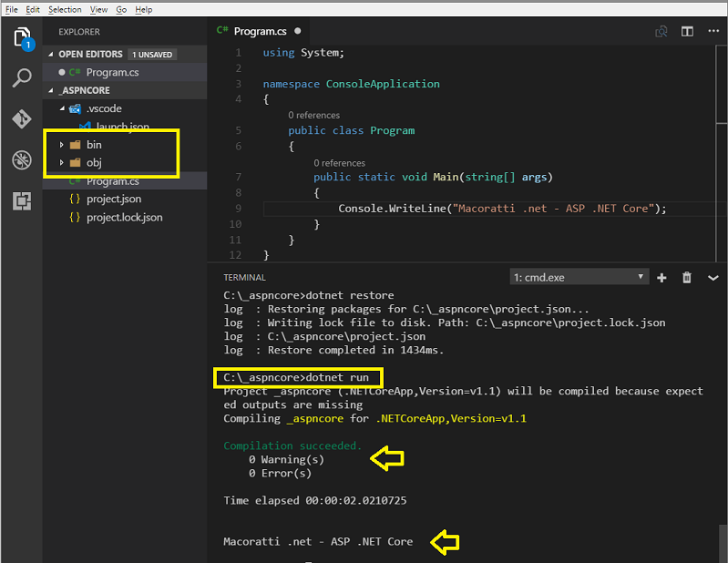Open Program.cs in the _ASPNCORE tree
This screenshot has width=728, height=563.
pos(125,181)
